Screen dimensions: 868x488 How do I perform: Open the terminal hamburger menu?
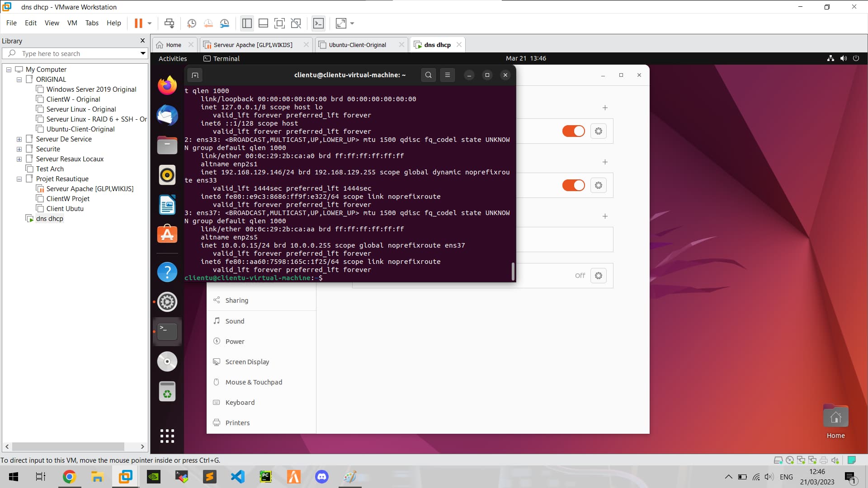pos(448,75)
